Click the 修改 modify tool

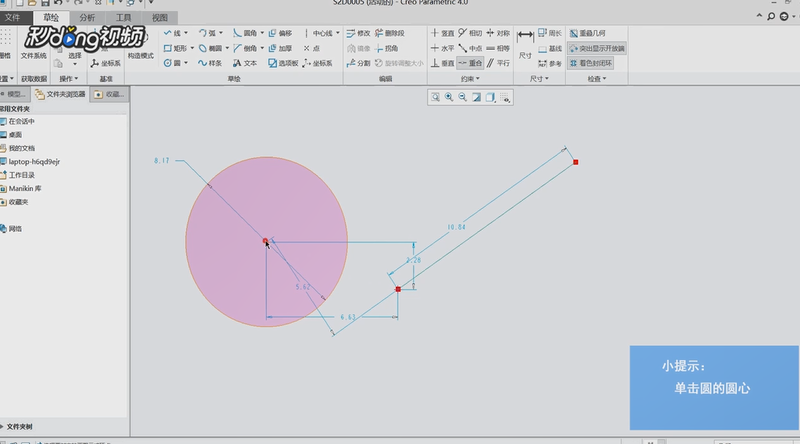[358, 33]
